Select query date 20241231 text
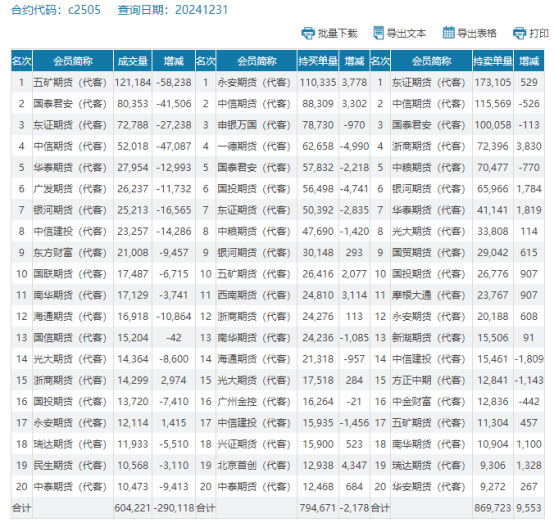Screen dimensions: 554x528 [x=201, y=10]
